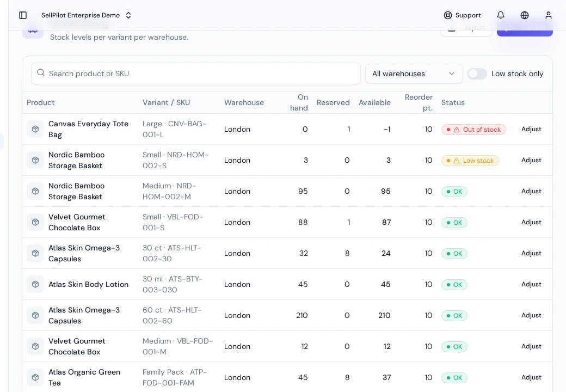Click the Support link

click(x=463, y=15)
